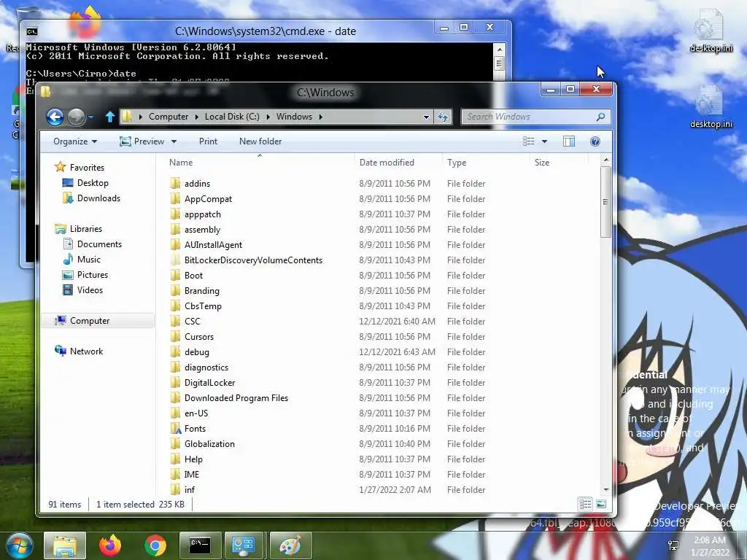Open File Explorer from the taskbar
Image resolution: width=747 pixels, height=560 pixels.
(65, 545)
